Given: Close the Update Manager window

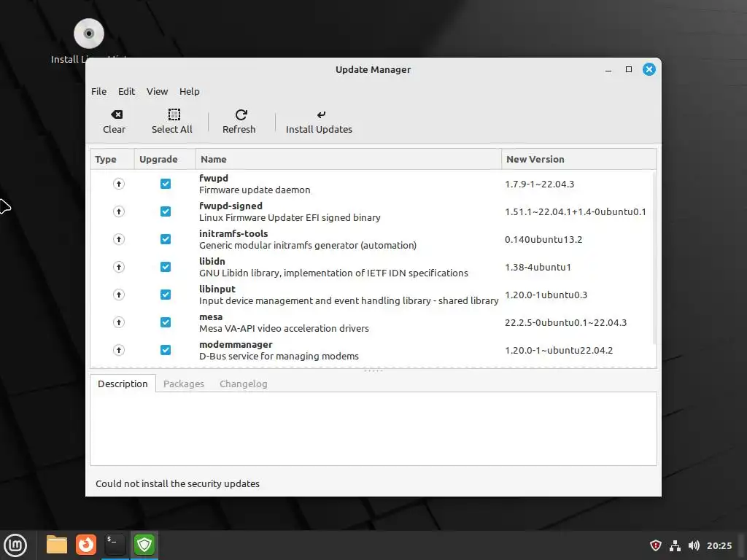Looking at the screenshot, I should (x=649, y=69).
